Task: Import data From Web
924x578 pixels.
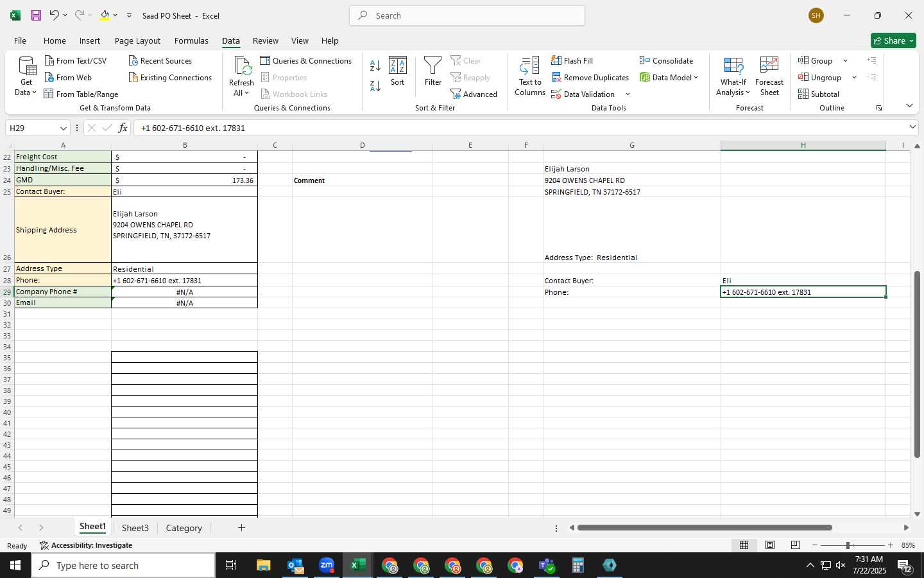Action: point(68,77)
